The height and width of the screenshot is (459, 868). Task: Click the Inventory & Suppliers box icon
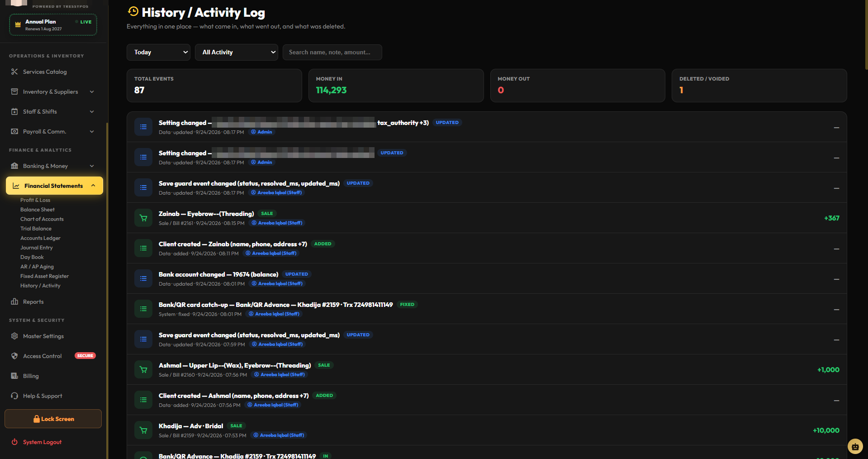coord(14,91)
